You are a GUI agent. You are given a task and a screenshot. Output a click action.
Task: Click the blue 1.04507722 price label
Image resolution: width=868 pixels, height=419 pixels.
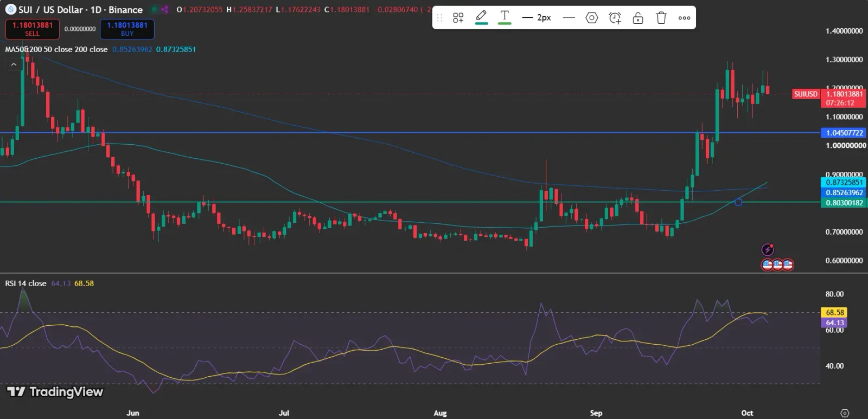click(844, 133)
